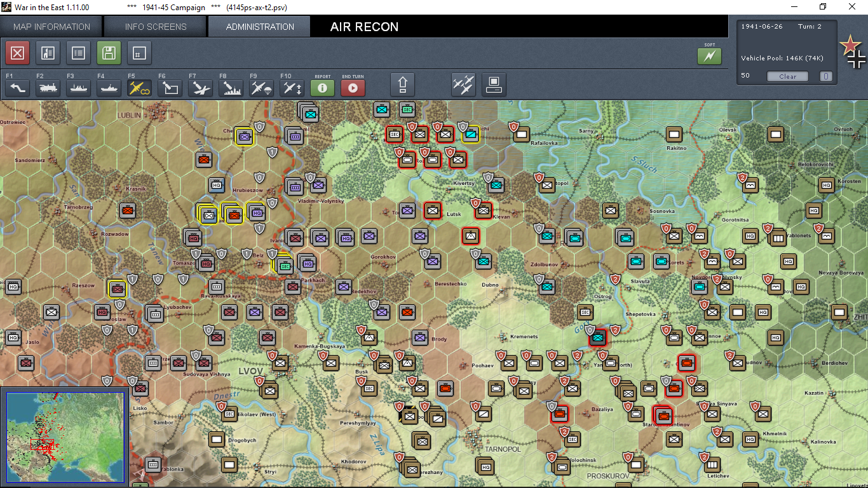Activate F3 naval transport mode
This screenshot has height=488, width=868.
[x=78, y=88]
